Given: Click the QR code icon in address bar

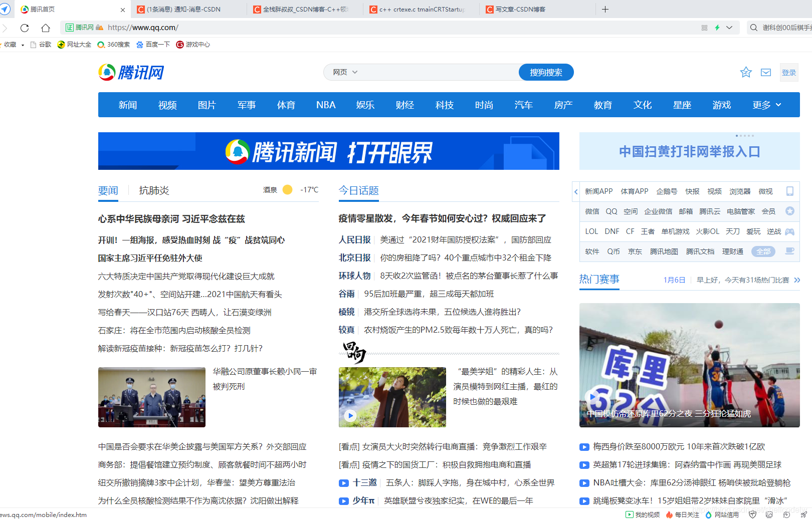Looking at the screenshot, I should coord(704,28).
